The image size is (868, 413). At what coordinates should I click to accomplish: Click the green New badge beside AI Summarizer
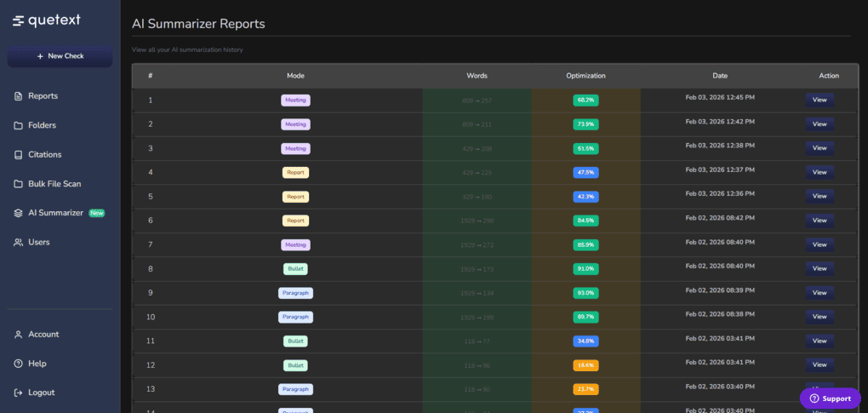97,213
